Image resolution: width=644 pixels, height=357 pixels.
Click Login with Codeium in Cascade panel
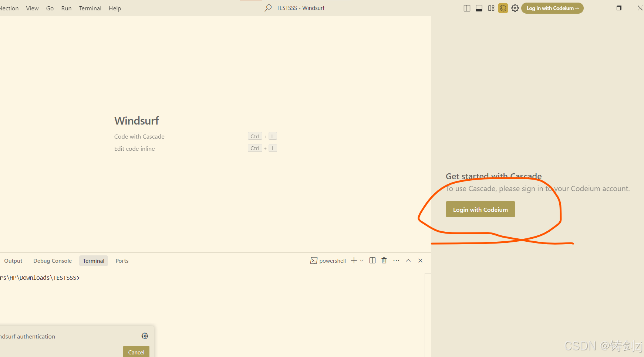coord(480,210)
